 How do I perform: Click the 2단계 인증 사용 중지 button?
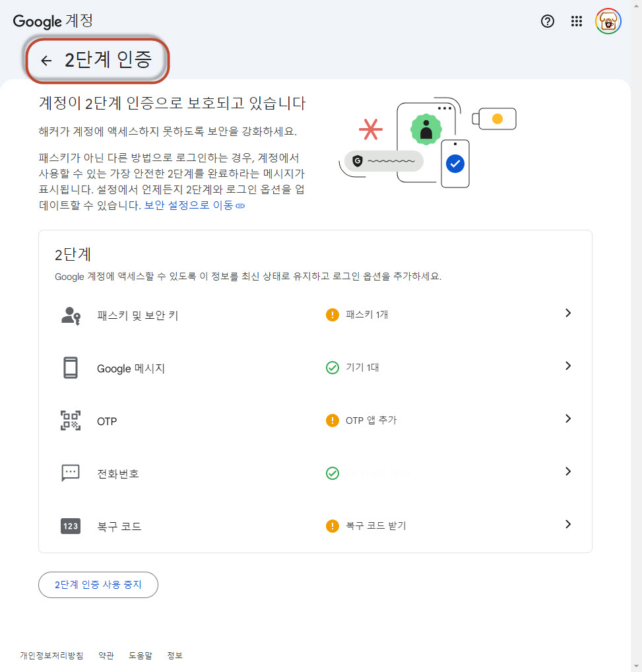[98, 585]
